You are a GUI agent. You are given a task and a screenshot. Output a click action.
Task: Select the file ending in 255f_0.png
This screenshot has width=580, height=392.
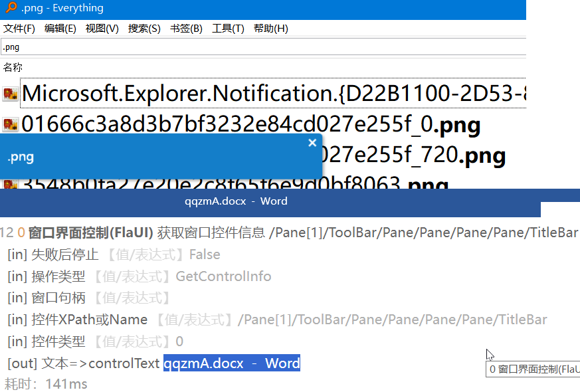point(250,124)
